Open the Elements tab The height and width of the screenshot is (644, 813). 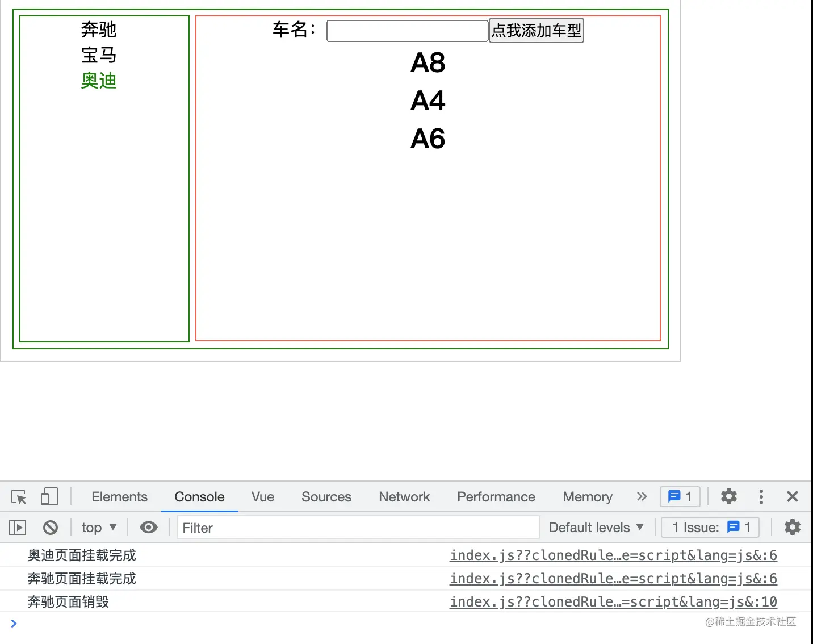(119, 497)
